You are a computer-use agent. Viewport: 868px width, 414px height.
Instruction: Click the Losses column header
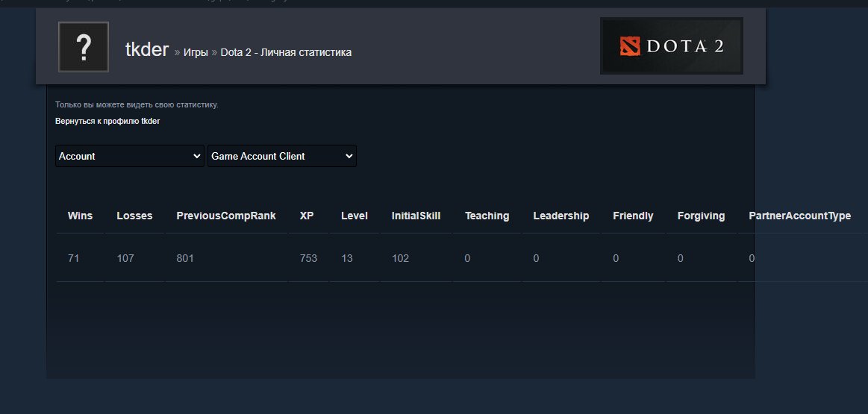[134, 216]
